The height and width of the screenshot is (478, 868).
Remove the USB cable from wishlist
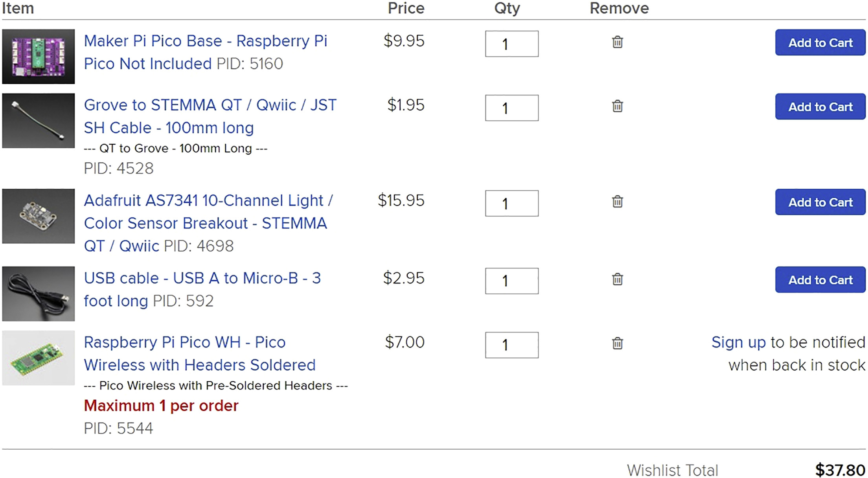(617, 279)
